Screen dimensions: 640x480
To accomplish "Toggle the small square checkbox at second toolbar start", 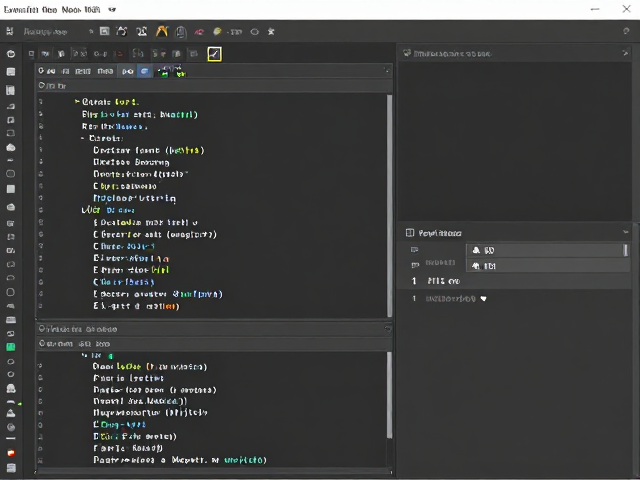I will [x=31, y=54].
